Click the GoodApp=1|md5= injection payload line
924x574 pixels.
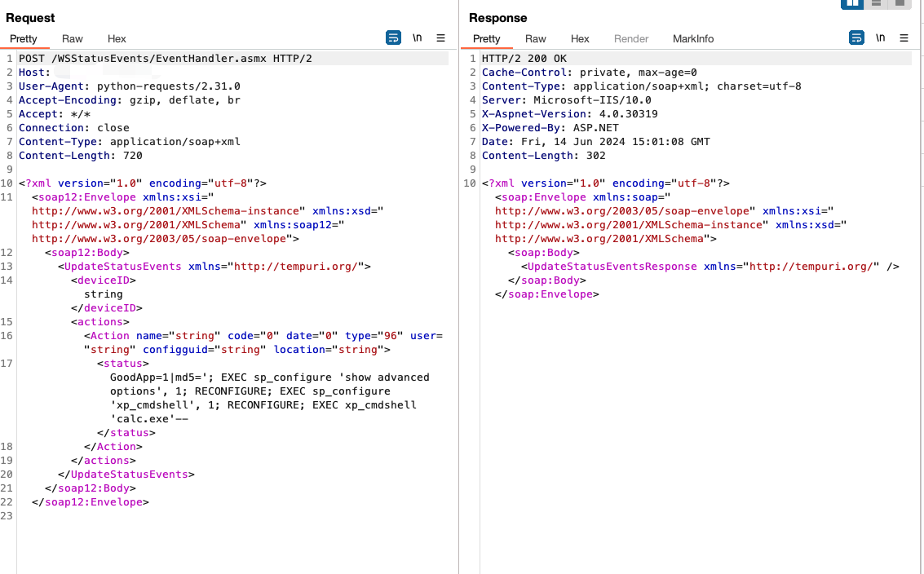[270, 378]
